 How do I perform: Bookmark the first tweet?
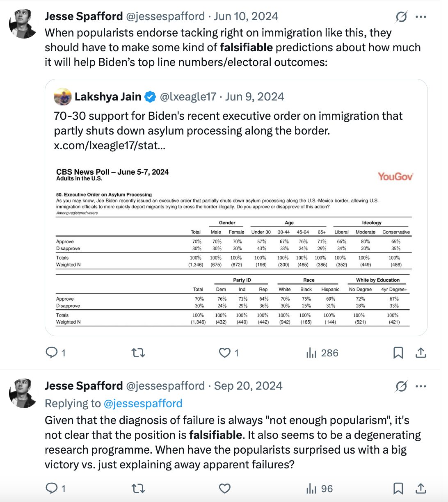coord(398,353)
